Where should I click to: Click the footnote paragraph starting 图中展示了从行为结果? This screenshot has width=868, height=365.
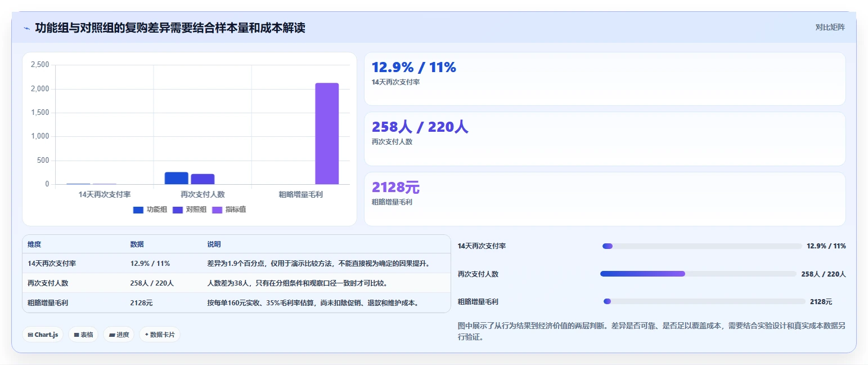(651, 331)
